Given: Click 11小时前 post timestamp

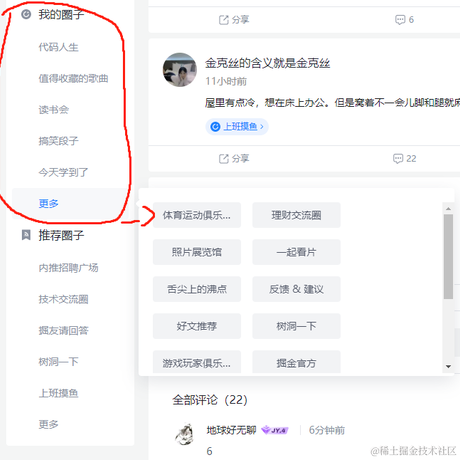Looking at the screenshot, I should click(226, 81).
